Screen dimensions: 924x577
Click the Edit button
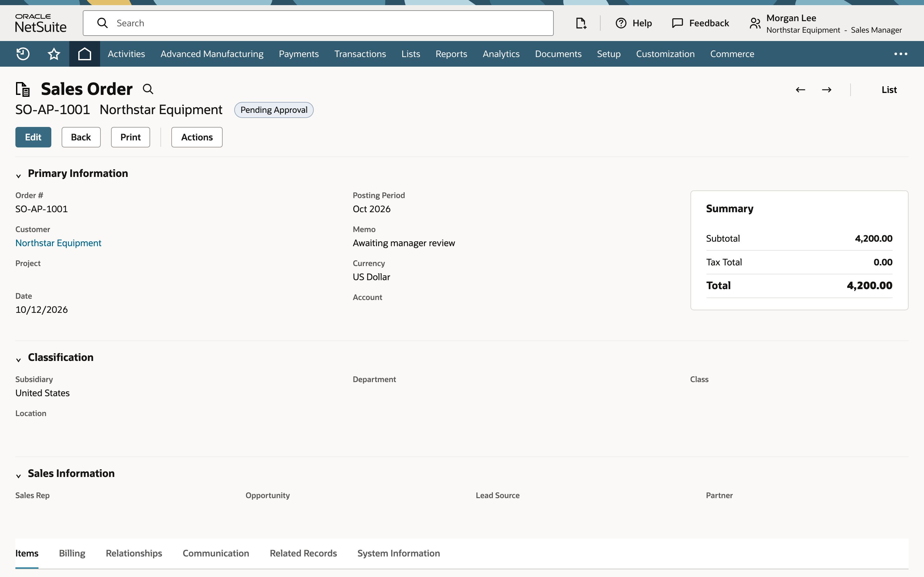point(33,137)
